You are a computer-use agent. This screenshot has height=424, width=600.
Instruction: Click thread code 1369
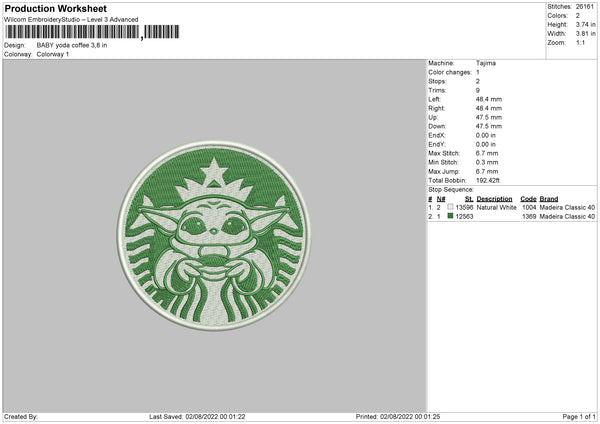point(529,216)
